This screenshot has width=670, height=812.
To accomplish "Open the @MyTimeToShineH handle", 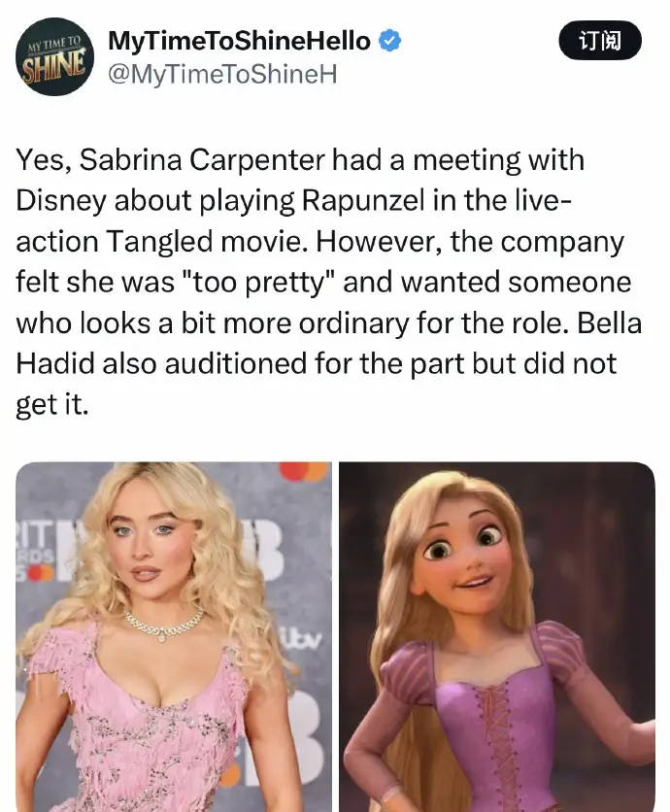I will click(x=222, y=74).
